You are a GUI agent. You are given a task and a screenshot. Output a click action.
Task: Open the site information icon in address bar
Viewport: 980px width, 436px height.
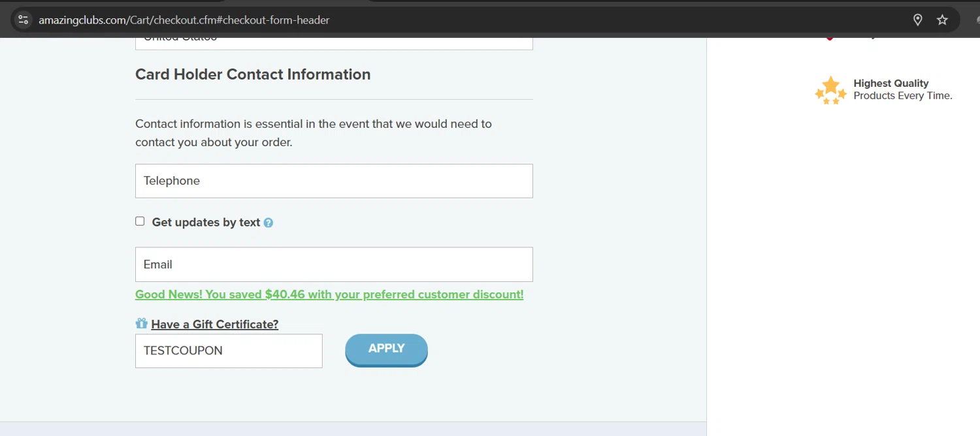23,20
